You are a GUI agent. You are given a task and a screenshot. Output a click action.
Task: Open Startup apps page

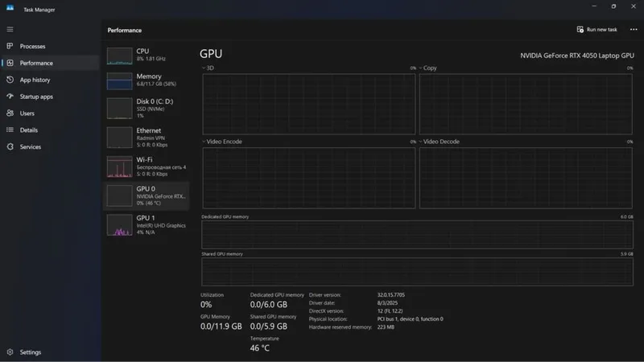(x=49, y=97)
